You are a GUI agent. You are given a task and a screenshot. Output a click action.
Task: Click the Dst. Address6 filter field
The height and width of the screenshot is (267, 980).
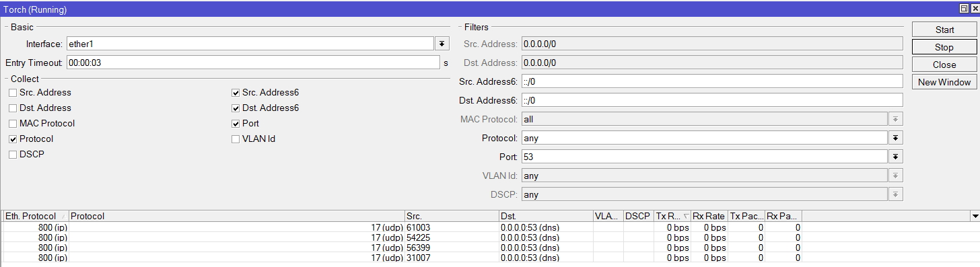712,100
